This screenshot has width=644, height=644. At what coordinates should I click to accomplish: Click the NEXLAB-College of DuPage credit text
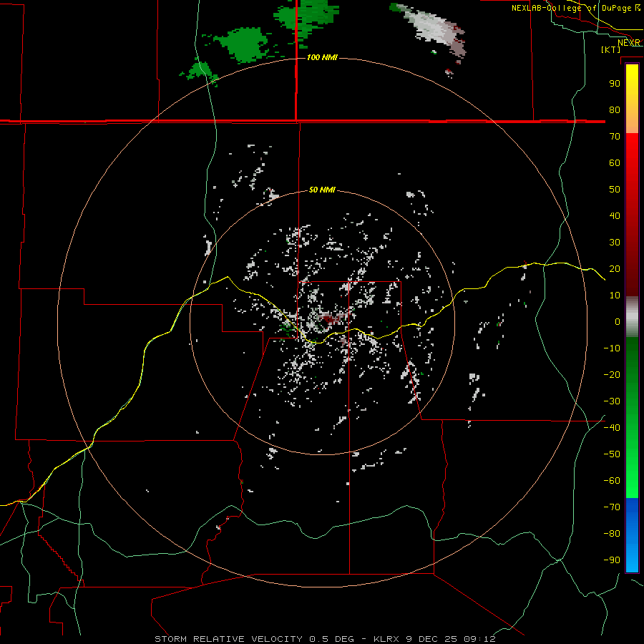(x=571, y=8)
